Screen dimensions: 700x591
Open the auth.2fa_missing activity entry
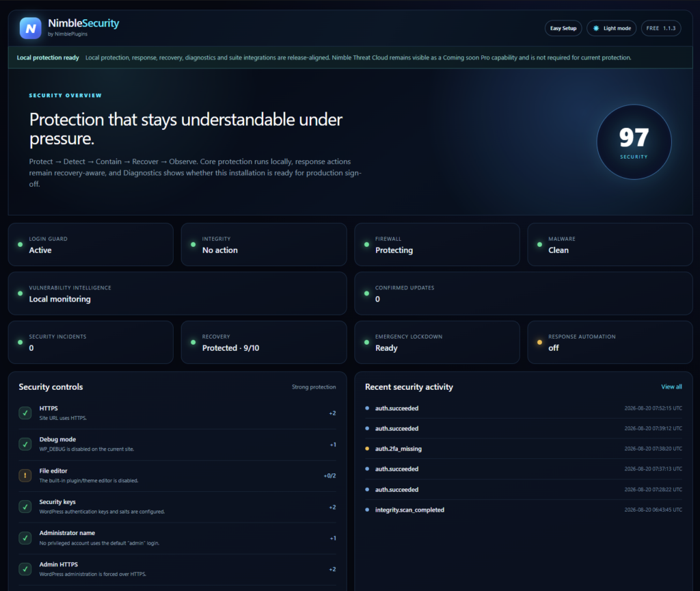click(523, 449)
